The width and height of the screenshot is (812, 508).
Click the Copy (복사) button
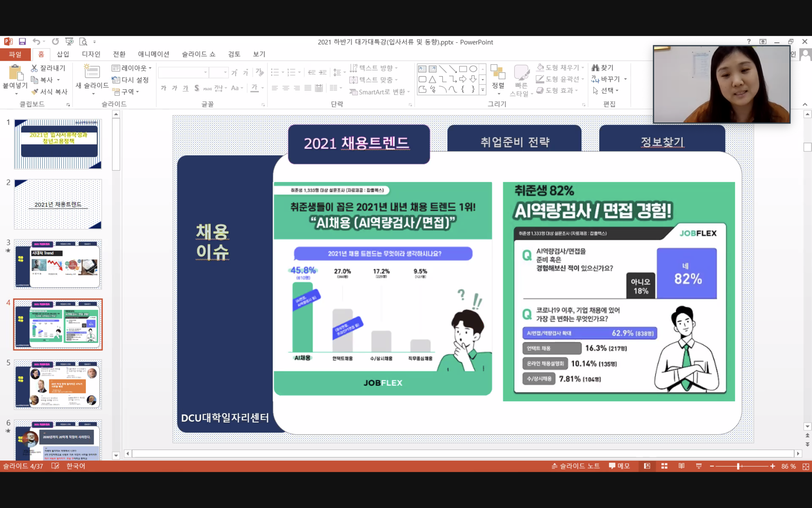point(42,80)
